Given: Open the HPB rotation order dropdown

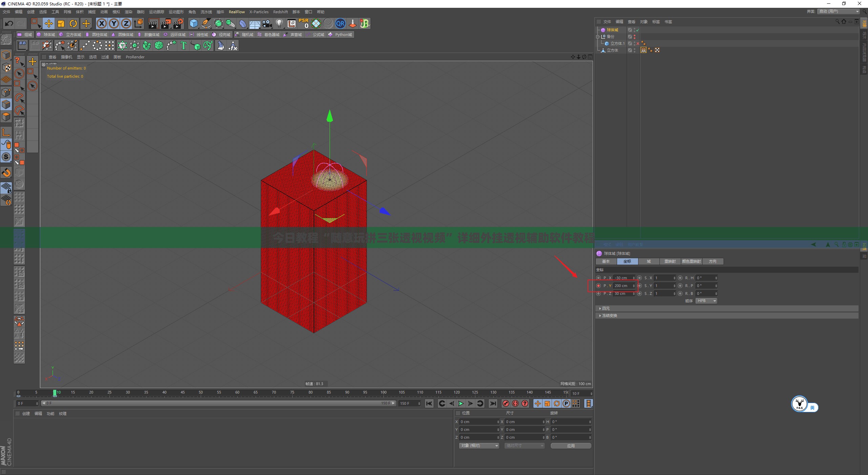Looking at the screenshot, I should 706,301.
